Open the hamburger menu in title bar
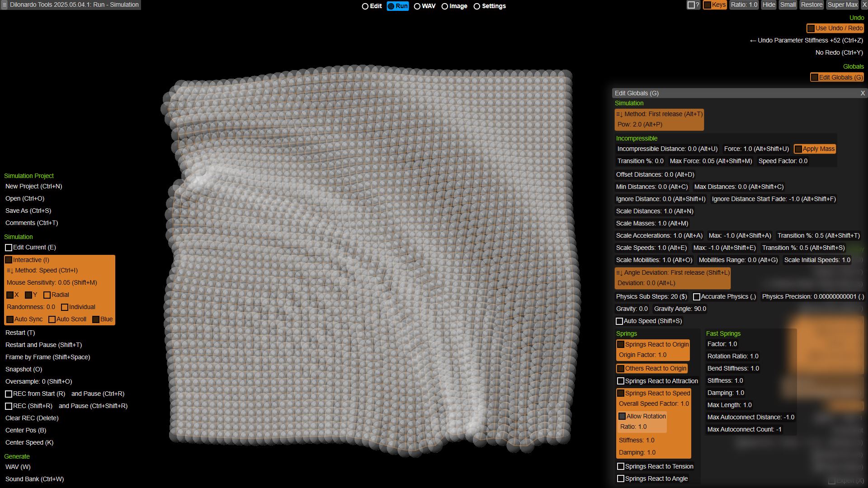 4,5
